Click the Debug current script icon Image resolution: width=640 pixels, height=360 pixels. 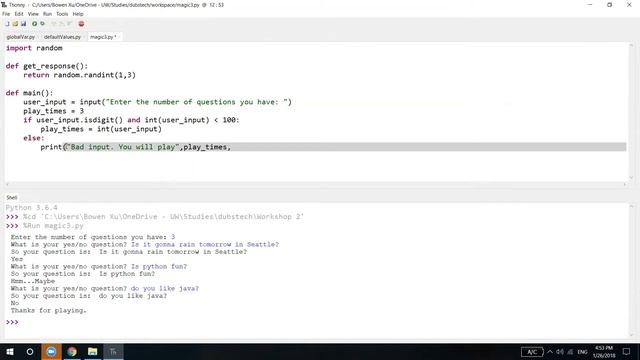pos(42,24)
